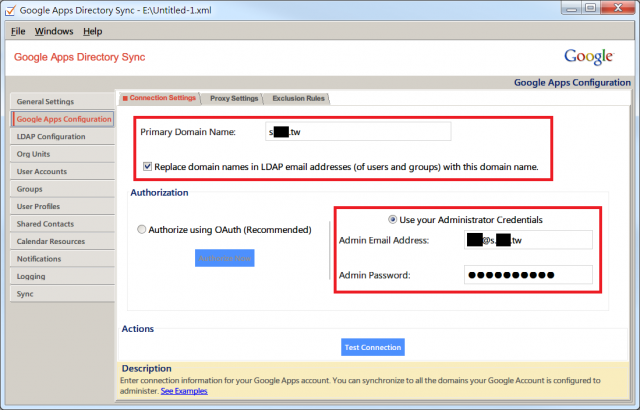Open the Windows menu
This screenshot has height=410, width=640.
[54, 31]
